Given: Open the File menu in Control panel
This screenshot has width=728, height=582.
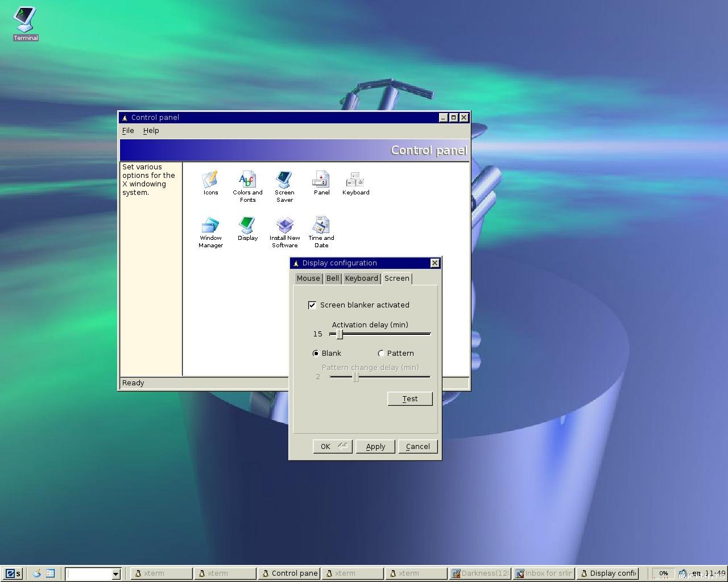Looking at the screenshot, I should [128, 131].
